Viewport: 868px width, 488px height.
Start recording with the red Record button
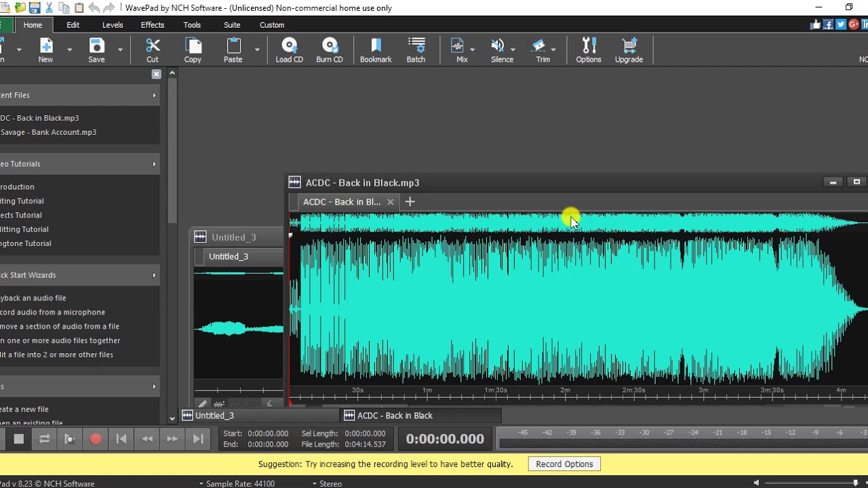tap(96, 439)
